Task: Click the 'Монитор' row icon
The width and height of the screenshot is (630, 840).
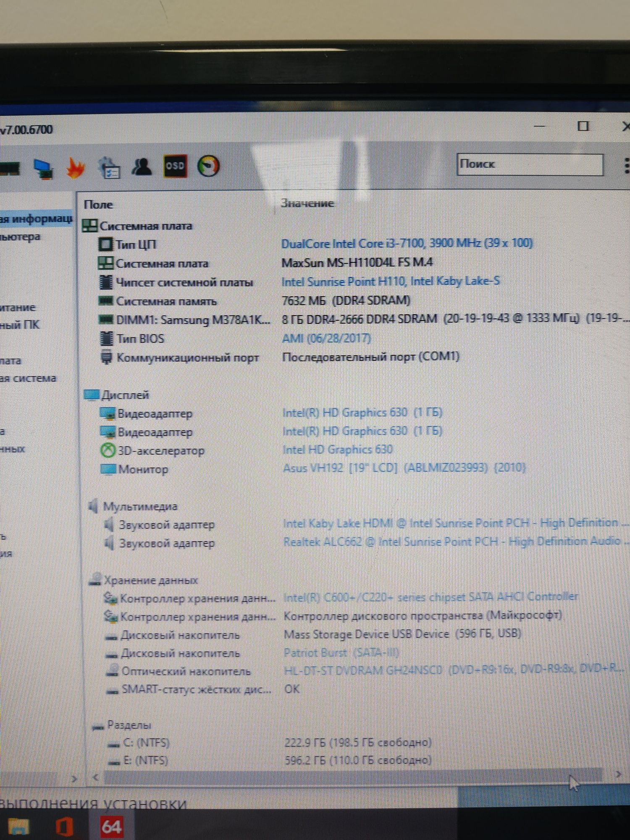Action: (x=108, y=469)
